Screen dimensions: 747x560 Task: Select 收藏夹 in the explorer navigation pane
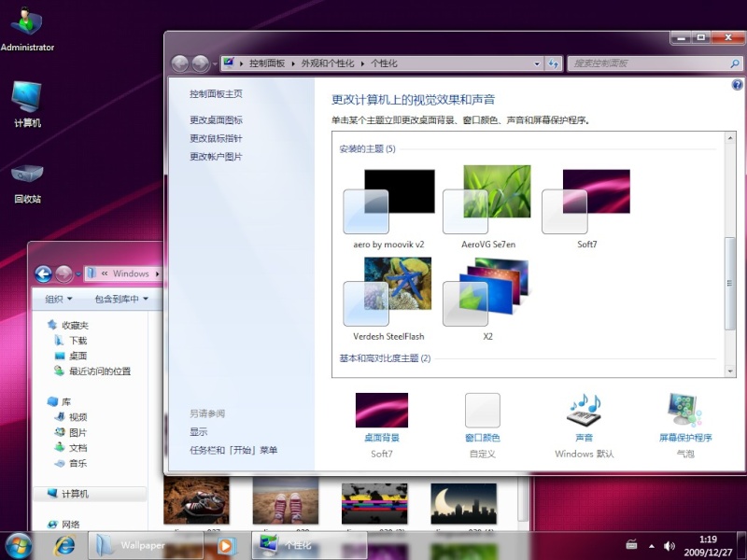pos(67,325)
